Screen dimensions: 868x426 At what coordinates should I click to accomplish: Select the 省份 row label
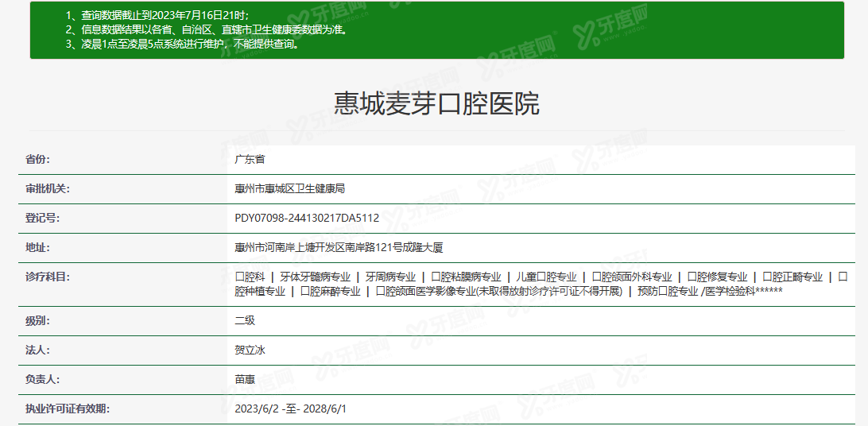[37, 159]
